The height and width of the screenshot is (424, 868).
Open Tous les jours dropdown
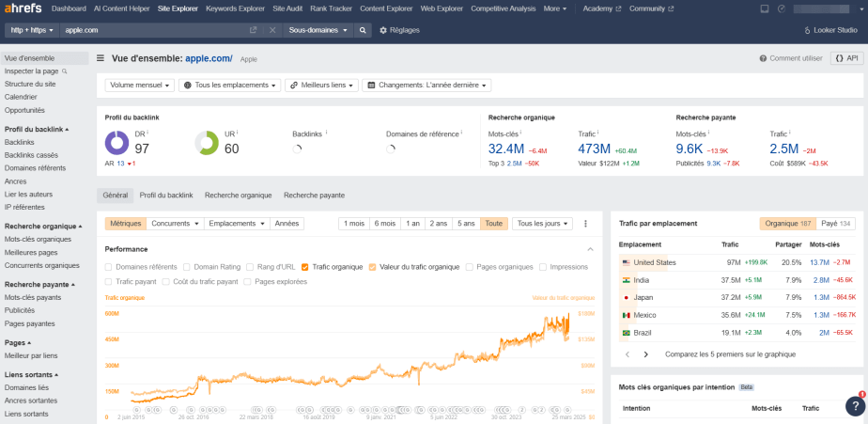(x=542, y=224)
